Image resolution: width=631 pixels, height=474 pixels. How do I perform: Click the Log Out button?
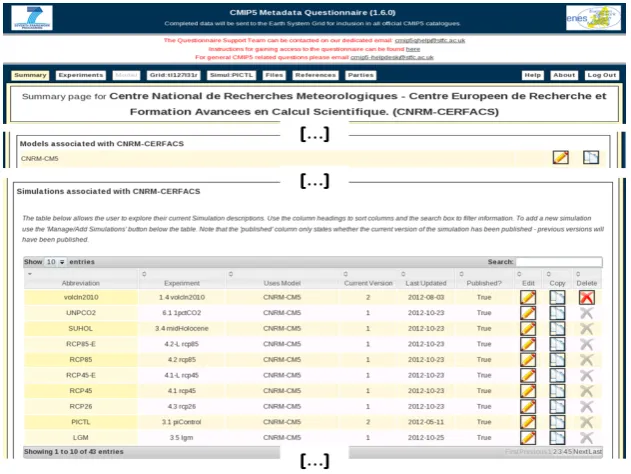tap(602, 75)
